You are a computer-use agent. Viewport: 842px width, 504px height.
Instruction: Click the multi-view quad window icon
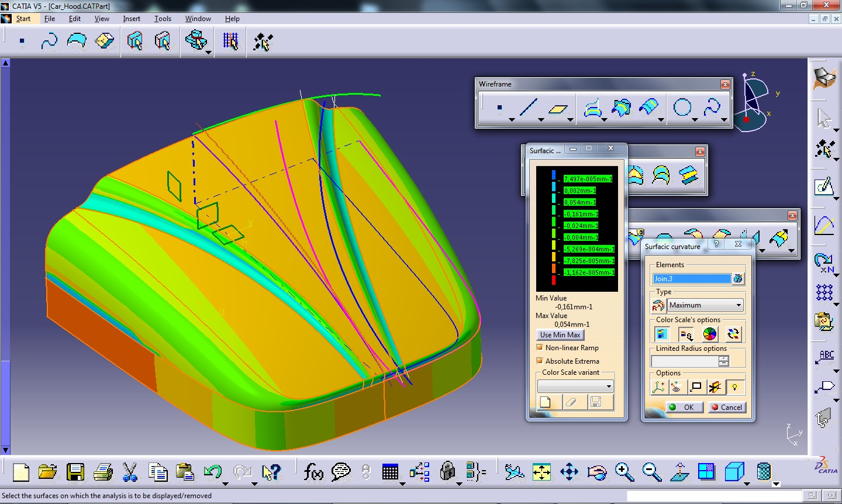click(706, 471)
